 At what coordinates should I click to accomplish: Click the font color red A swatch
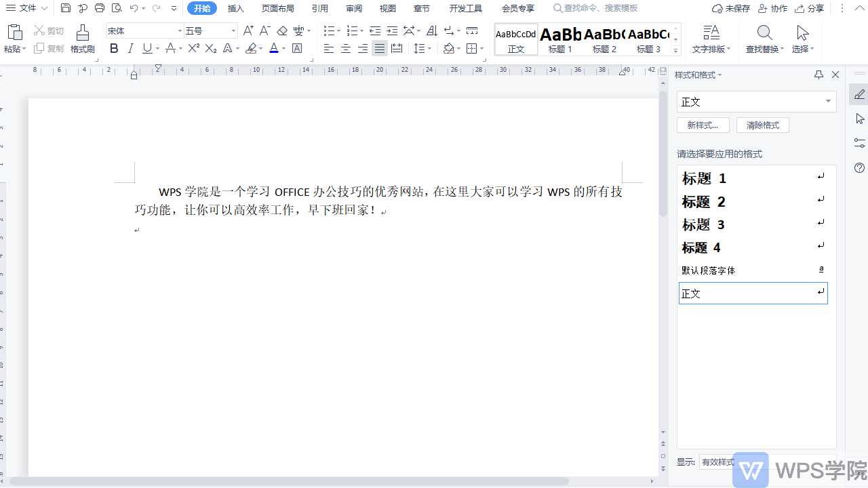(x=273, y=48)
